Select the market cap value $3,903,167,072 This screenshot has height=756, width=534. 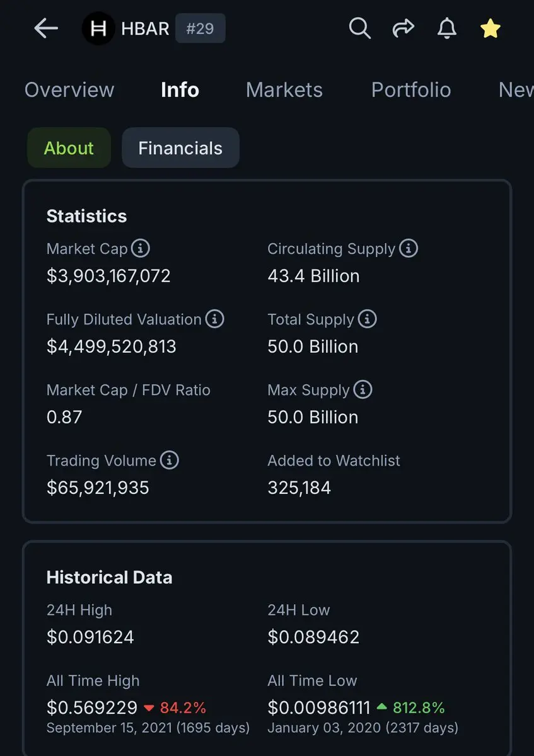pos(108,276)
